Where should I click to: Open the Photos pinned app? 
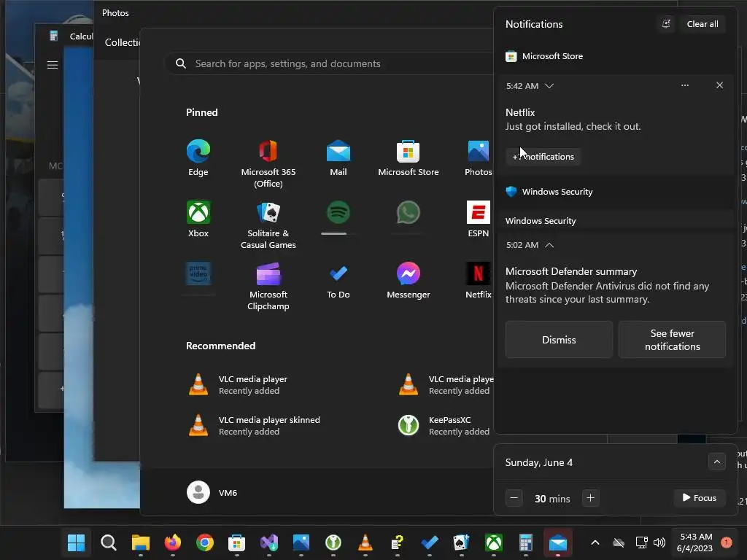479,158
